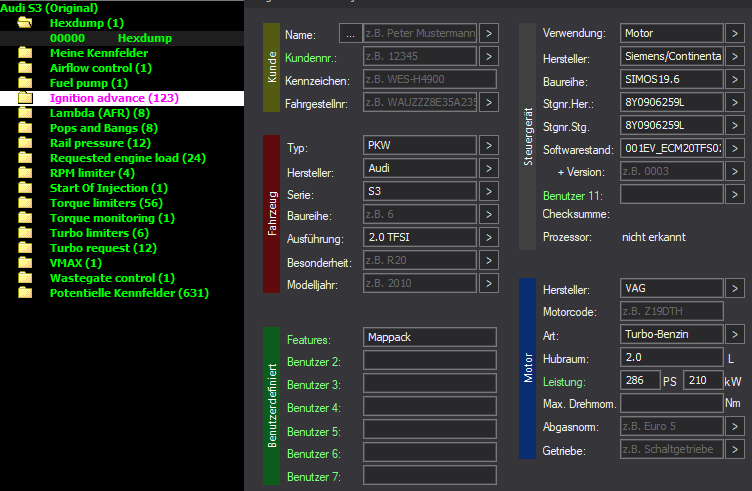The width and height of the screenshot is (752, 491).
Task: Select the 00000 Hexdump entry
Action: coord(122,38)
